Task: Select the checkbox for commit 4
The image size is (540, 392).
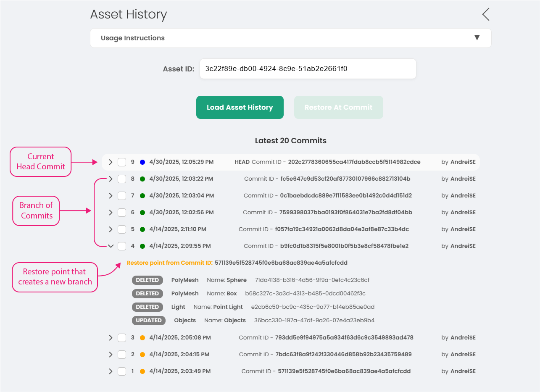Action: point(122,246)
